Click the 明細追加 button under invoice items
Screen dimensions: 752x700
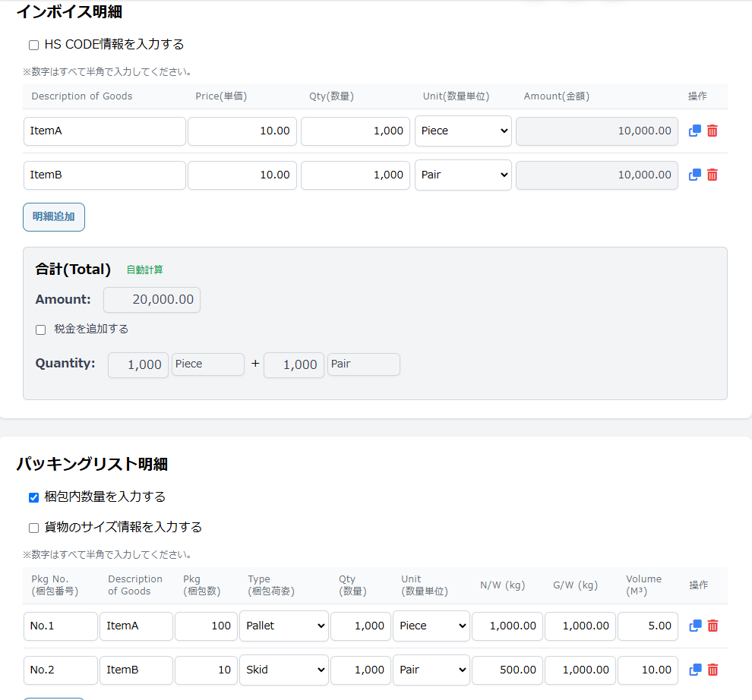54,216
